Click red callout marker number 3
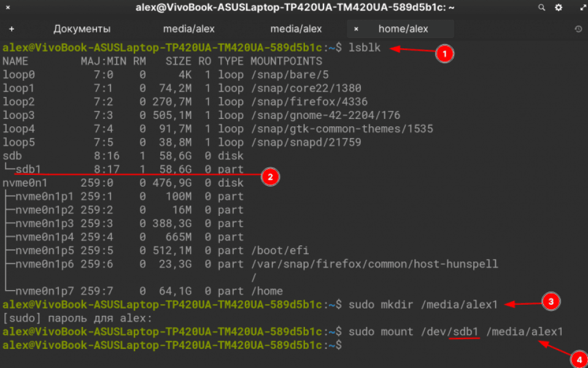 [x=551, y=301]
